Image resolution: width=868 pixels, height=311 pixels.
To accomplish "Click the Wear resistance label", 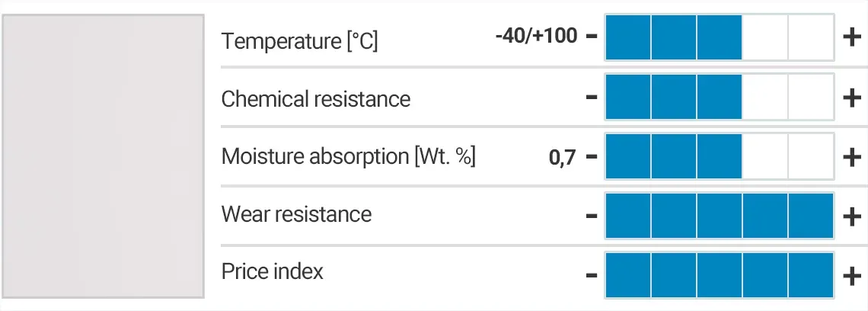I will [296, 214].
